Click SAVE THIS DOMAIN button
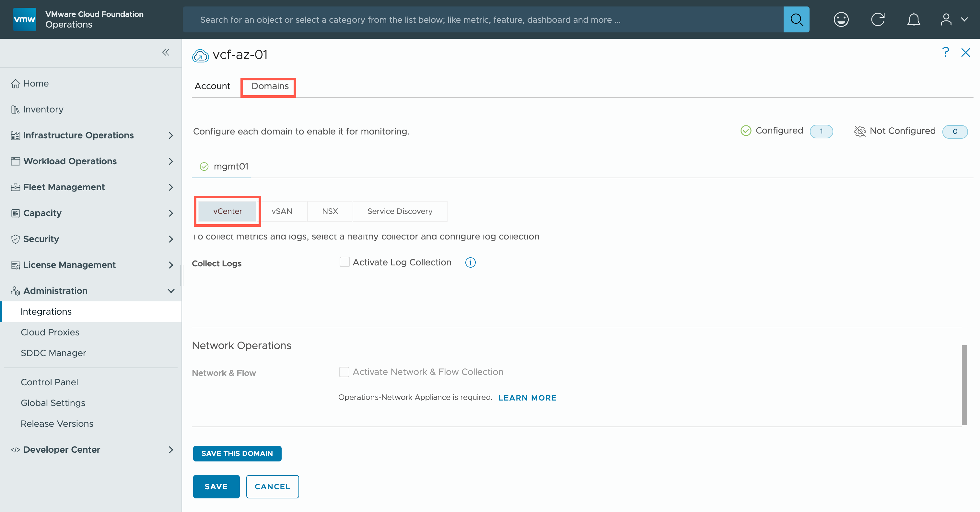 [237, 453]
